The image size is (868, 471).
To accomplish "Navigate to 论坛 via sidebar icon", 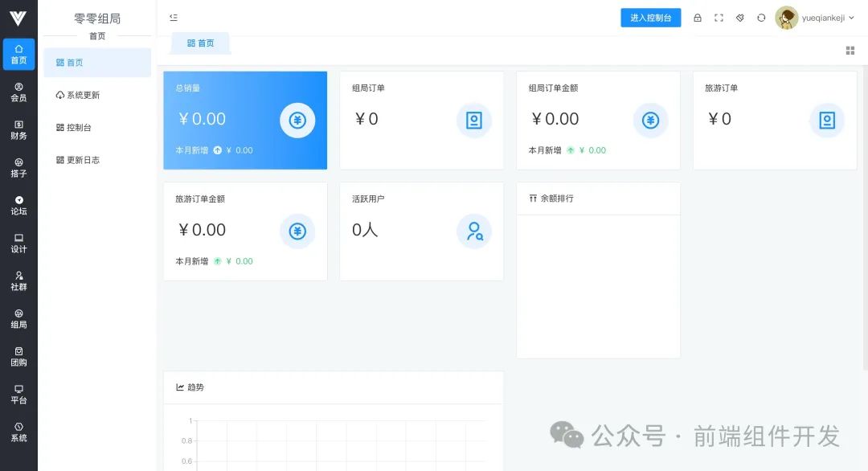I will (18, 205).
